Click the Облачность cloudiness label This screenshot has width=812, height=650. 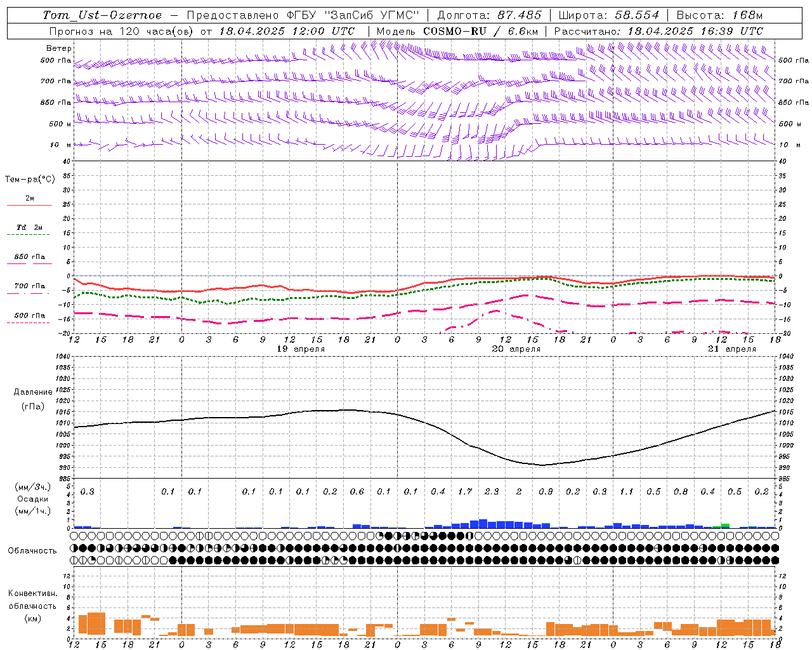(32, 551)
